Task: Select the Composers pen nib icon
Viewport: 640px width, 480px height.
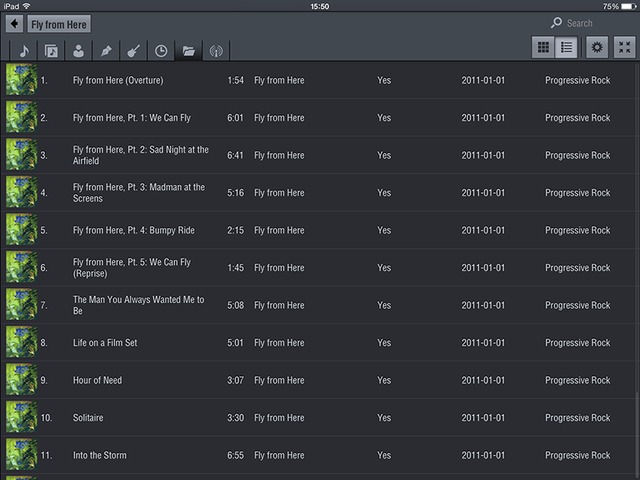Action: [x=105, y=51]
